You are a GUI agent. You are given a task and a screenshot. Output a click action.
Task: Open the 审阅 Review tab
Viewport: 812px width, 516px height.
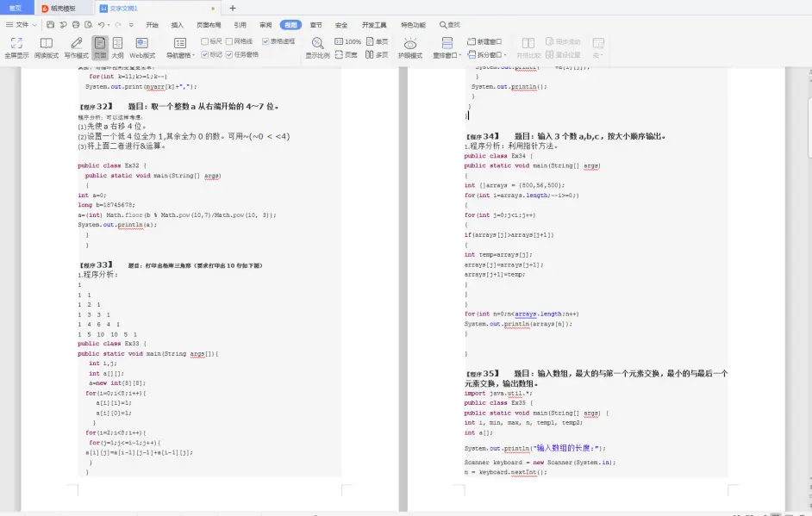point(265,24)
